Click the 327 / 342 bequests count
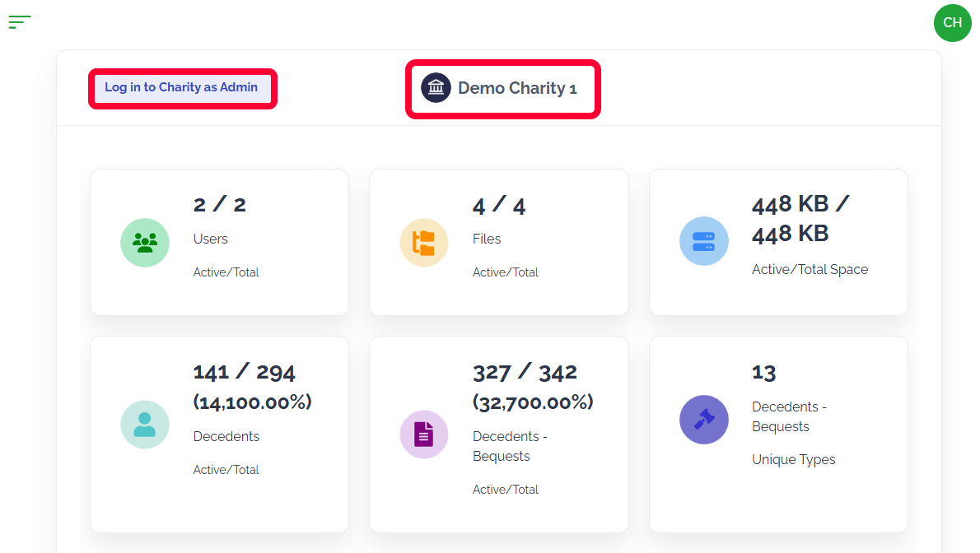Viewport: 980px width, 553px height. (x=525, y=372)
